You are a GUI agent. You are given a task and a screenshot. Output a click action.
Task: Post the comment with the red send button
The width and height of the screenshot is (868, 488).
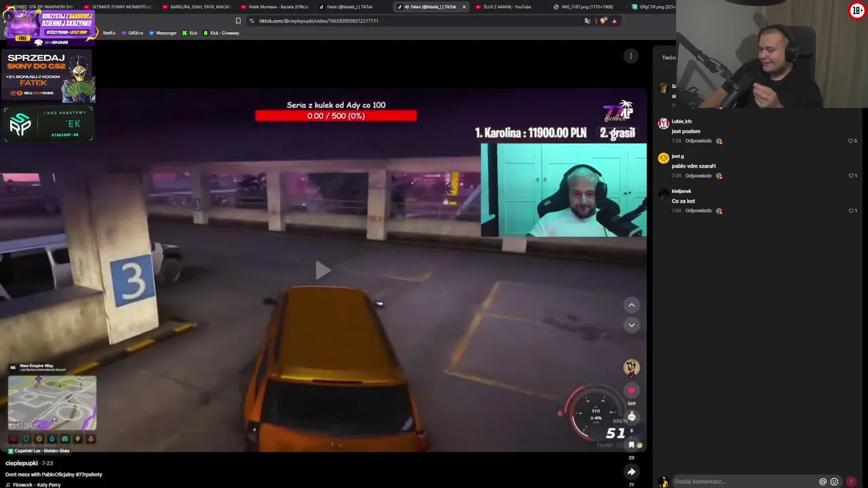tap(851, 482)
